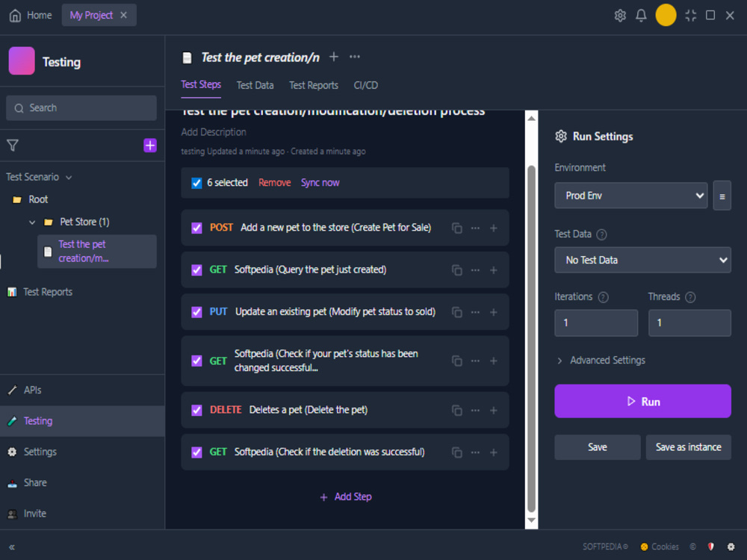The width and height of the screenshot is (747, 560).
Task: Add a step after the POST step
Action: point(494,228)
